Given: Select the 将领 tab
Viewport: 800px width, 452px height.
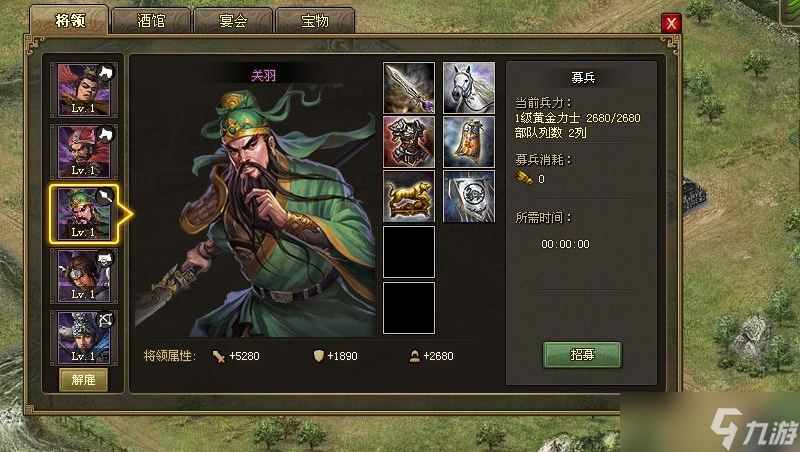Looking at the screenshot, I should tap(69, 20).
